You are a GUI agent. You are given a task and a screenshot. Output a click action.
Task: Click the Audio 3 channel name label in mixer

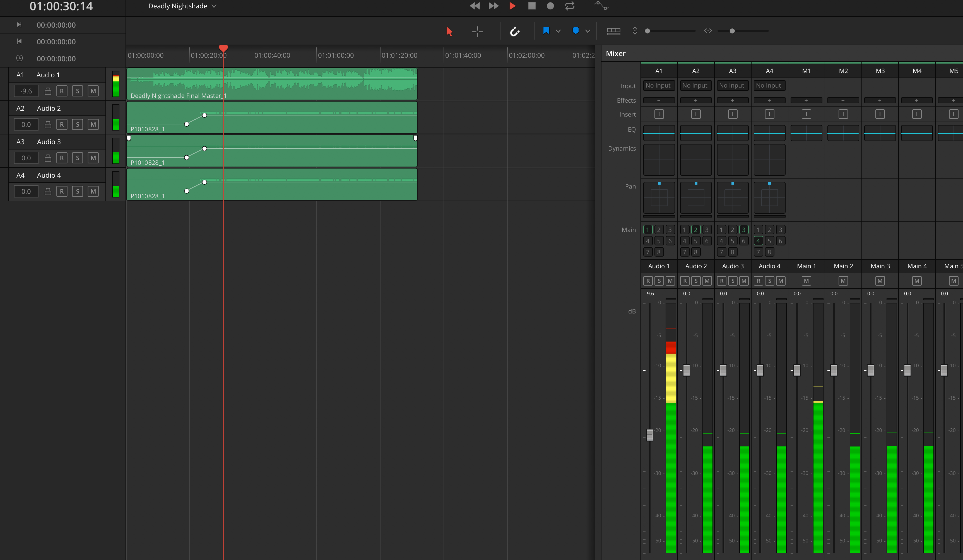733,266
